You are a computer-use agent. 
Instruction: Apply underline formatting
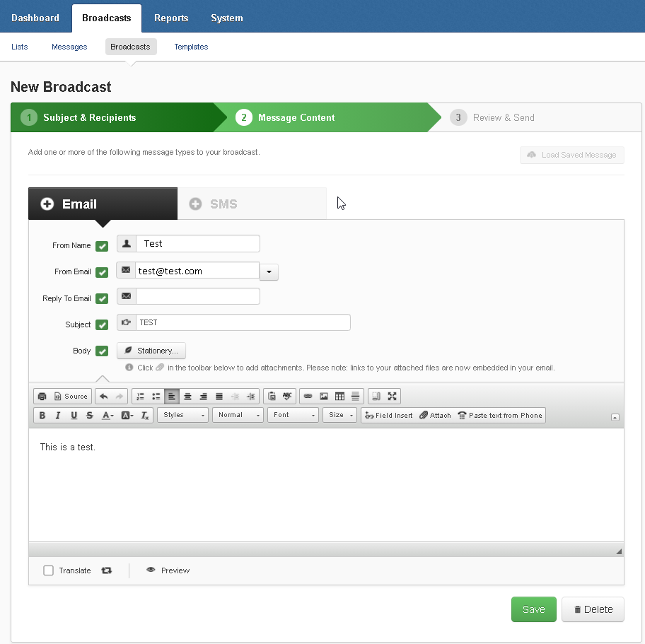click(x=74, y=416)
